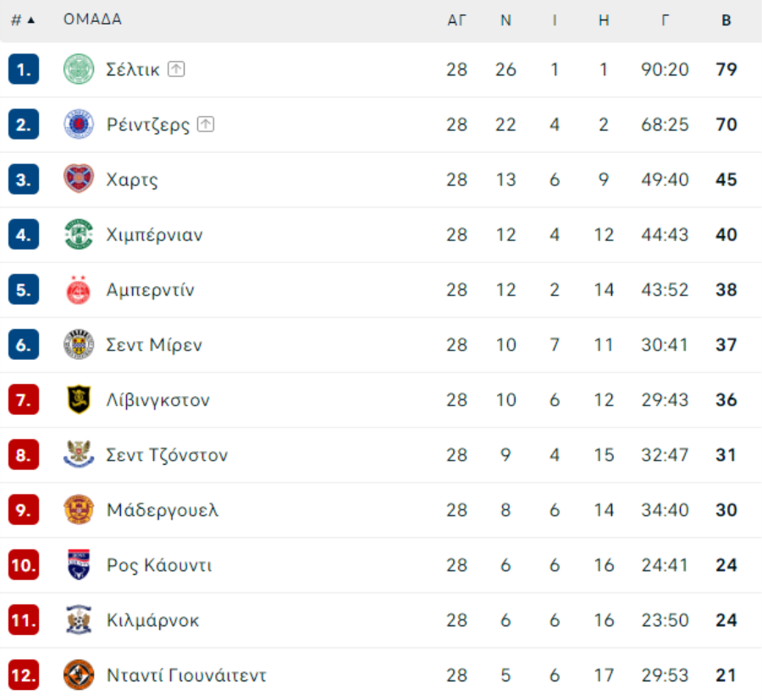Click the promotion arrow icon beside Σέλτικ

click(x=176, y=69)
